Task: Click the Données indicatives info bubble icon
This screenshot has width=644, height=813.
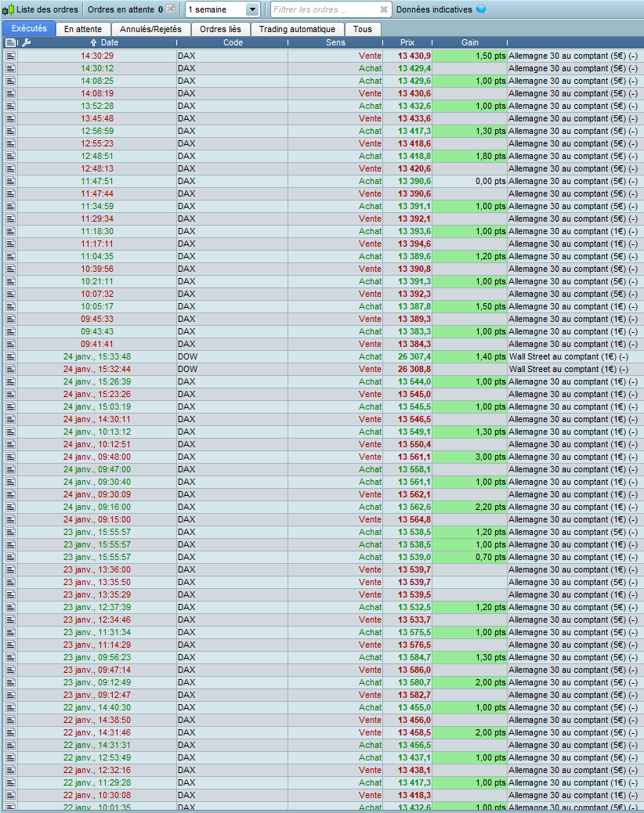Action: coord(481,9)
